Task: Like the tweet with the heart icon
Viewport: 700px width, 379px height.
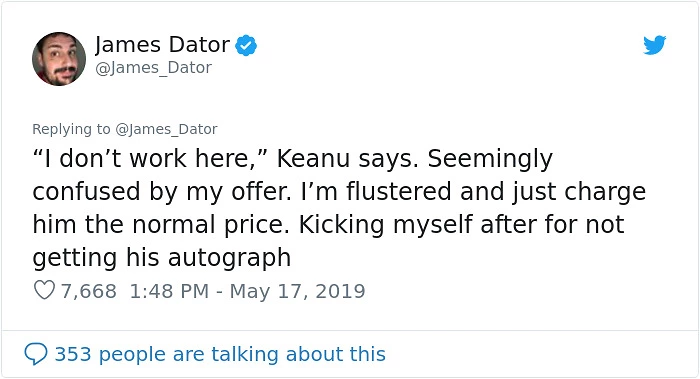Action: (44, 290)
